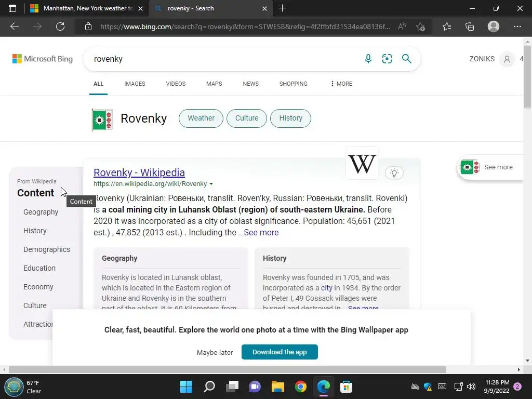Open the Edge profile avatar

pyautogui.click(x=494, y=26)
